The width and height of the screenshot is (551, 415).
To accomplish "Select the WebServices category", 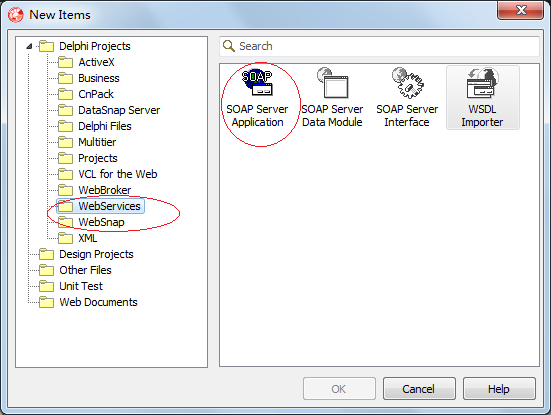I will 109,206.
